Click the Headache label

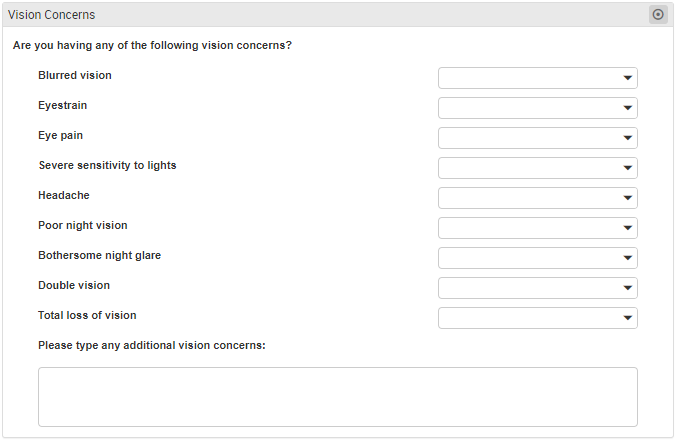click(x=64, y=195)
